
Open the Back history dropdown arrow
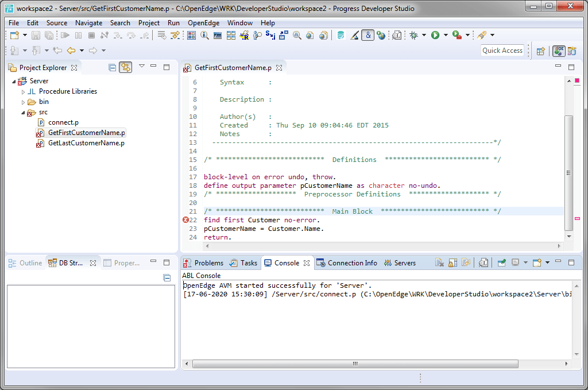point(82,50)
